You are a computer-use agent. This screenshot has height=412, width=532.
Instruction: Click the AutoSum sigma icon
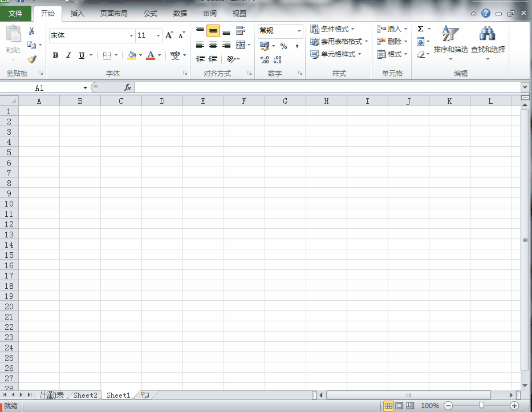[x=420, y=29]
